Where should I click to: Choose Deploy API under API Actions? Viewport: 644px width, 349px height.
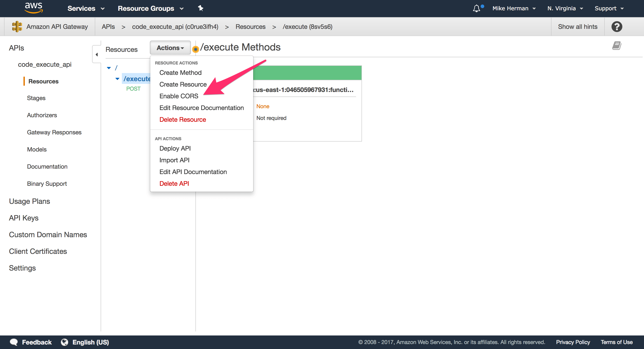point(175,148)
